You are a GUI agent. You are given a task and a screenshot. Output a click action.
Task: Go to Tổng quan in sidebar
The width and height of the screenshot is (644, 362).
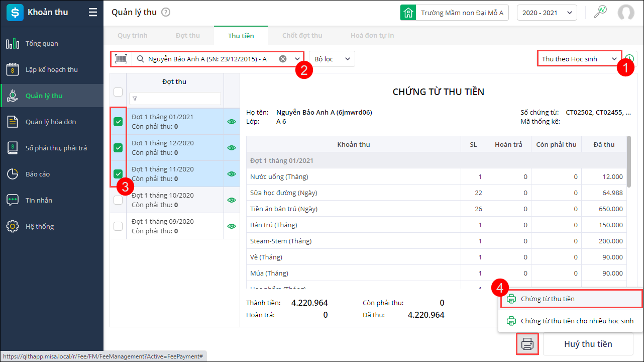pos(52,43)
